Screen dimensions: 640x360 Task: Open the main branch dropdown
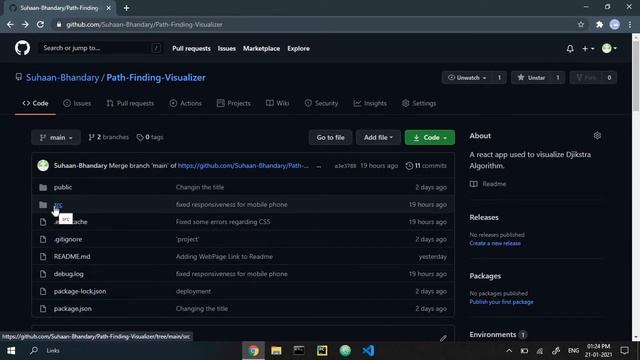[56, 138]
